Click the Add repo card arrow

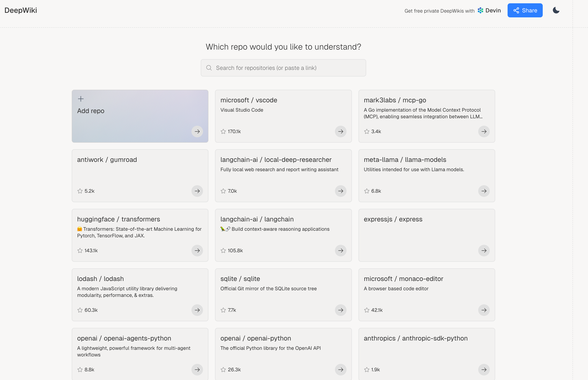197,131
